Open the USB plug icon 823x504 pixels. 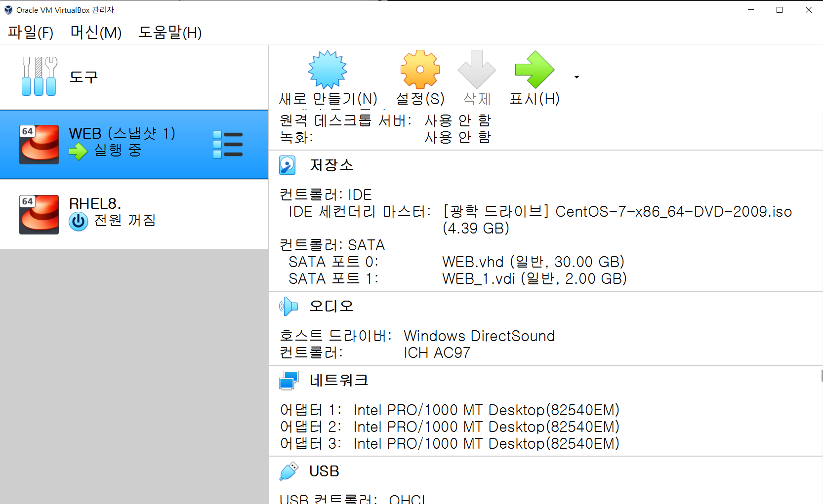[x=288, y=471]
